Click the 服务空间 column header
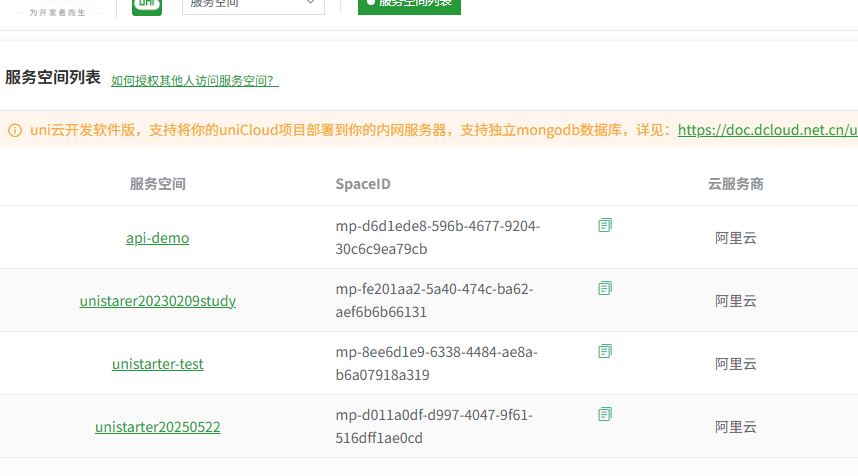858x476 pixels. coord(158,184)
